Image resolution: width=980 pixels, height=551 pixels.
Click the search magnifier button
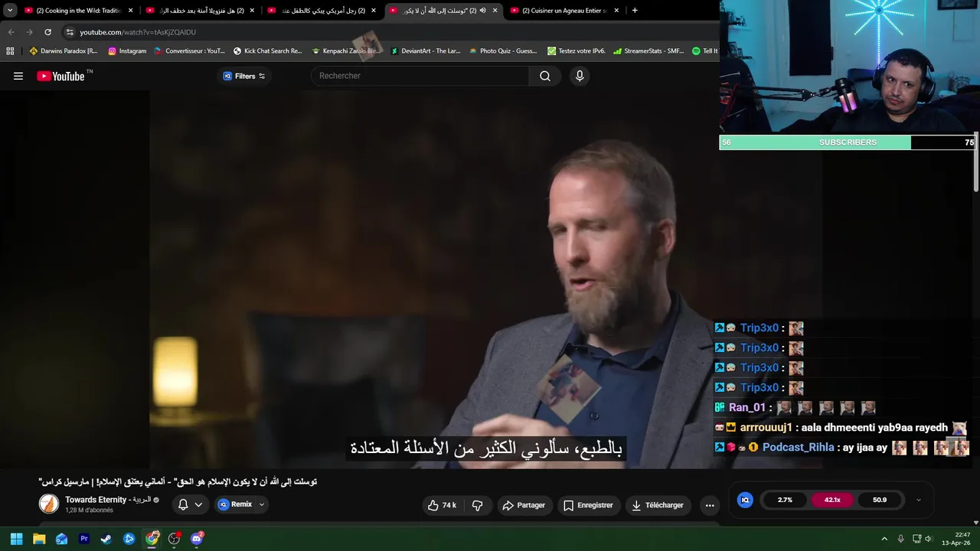(x=545, y=76)
